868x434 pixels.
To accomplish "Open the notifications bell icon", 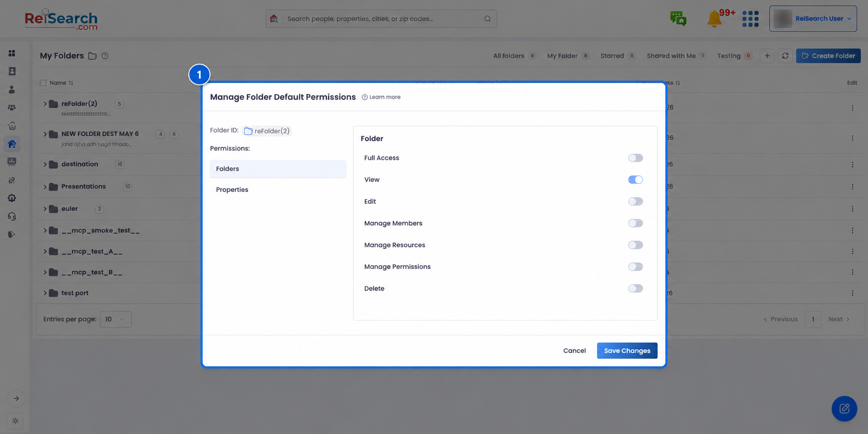I will [714, 19].
